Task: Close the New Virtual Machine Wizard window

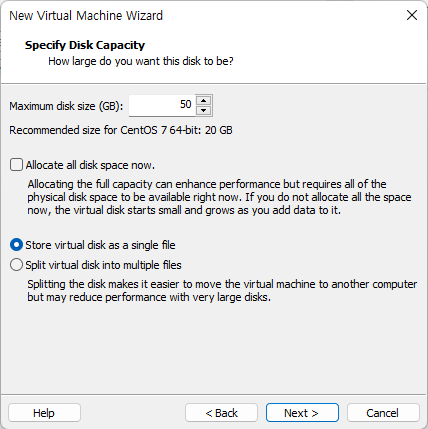Action: pos(412,15)
